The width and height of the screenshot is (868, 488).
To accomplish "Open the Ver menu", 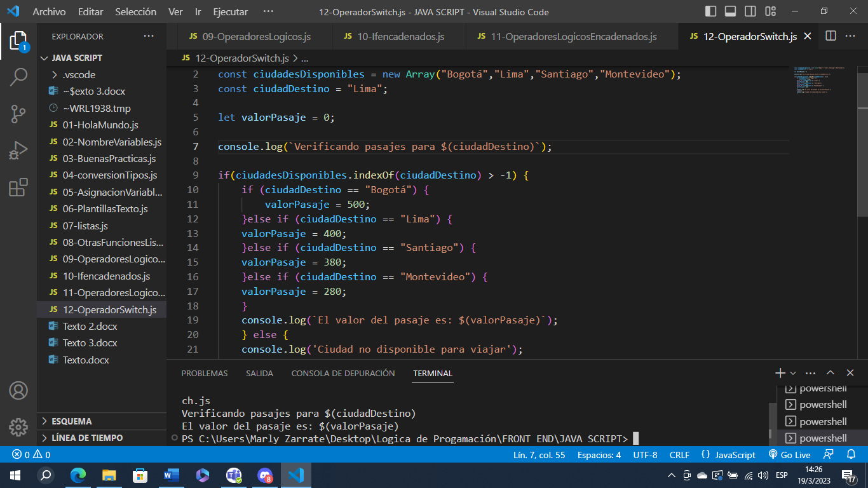I will pyautogui.click(x=175, y=11).
